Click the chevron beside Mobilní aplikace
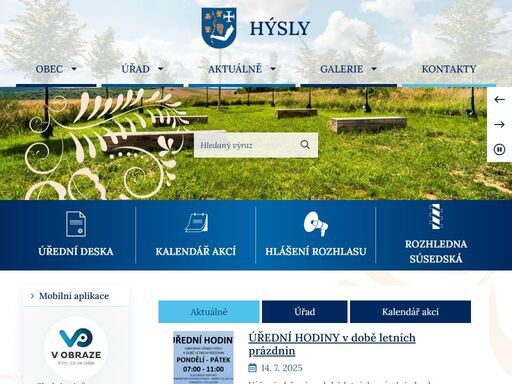 coord(32,296)
